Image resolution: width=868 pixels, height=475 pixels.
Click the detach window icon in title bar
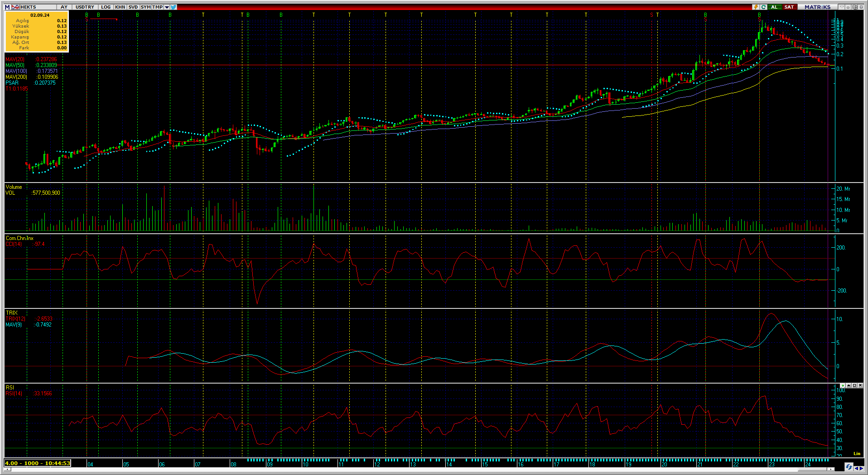coord(854,7)
